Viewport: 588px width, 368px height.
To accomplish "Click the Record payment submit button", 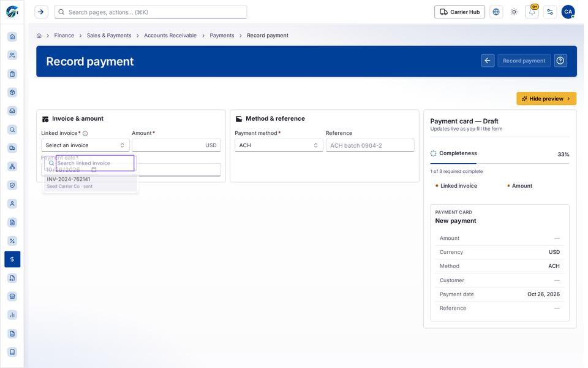I will point(524,61).
